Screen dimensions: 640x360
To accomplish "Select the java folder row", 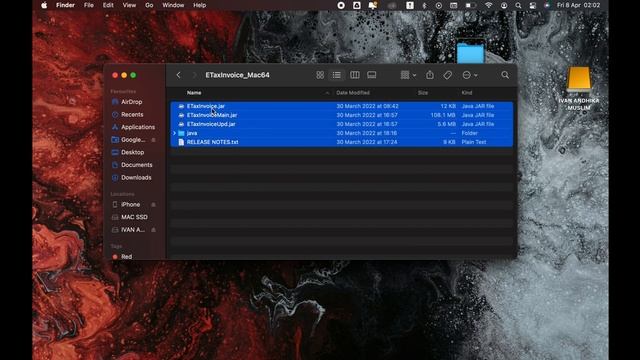I will 342,133.
